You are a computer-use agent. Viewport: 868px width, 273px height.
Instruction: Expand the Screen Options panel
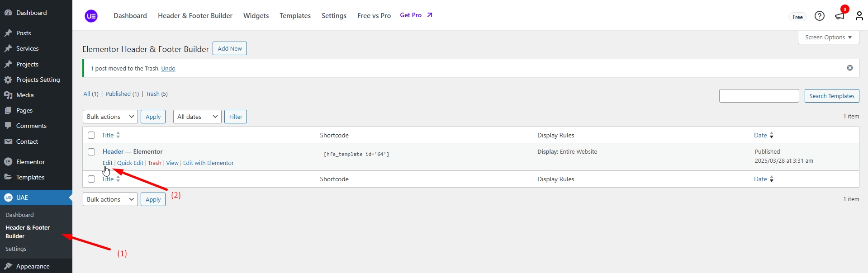coord(828,38)
